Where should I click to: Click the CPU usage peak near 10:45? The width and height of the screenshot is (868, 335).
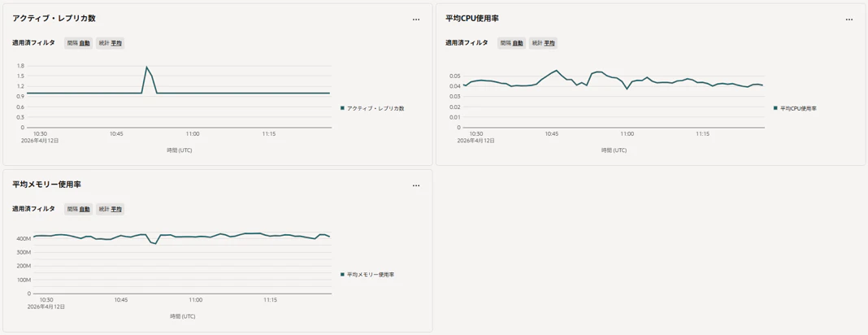tap(557, 70)
